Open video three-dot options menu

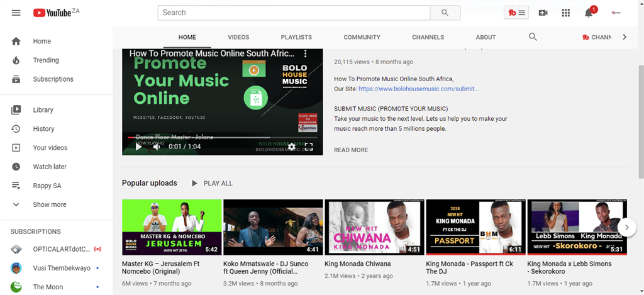305,53
